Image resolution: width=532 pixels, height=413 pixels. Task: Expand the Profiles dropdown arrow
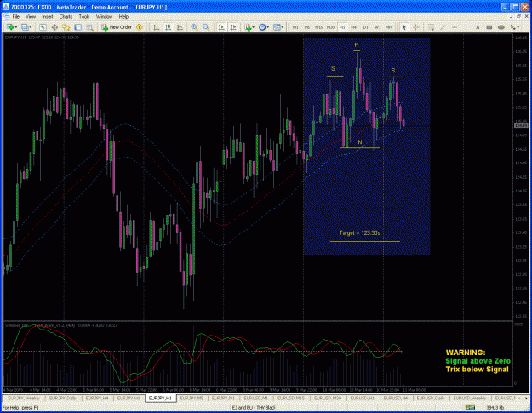(x=31, y=27)
